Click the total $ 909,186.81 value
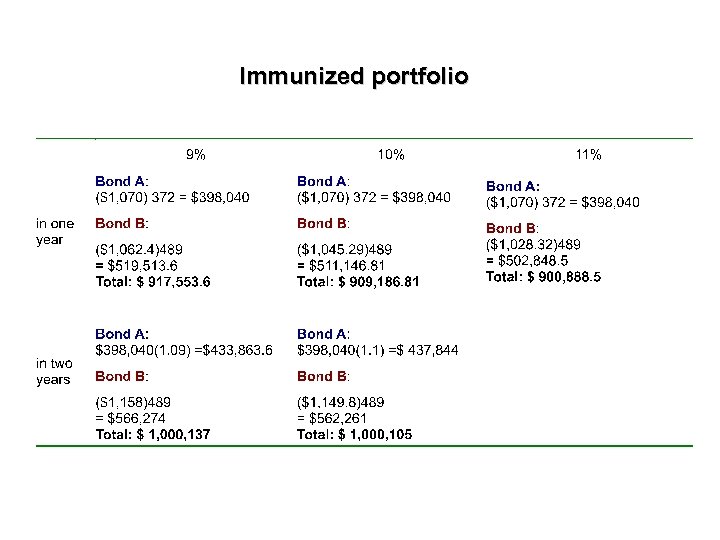Image resolution: width=720 pixels, height=540 pixels. tap(358, 283)
